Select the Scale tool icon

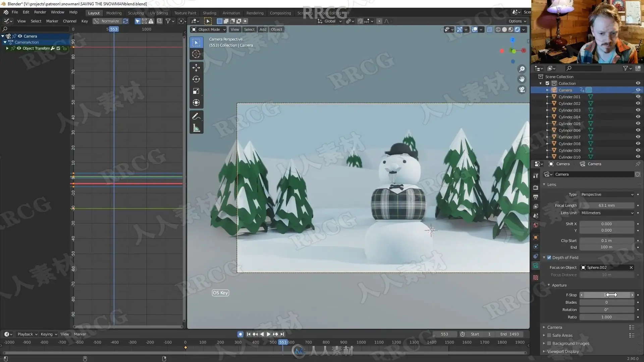(196, 91)
